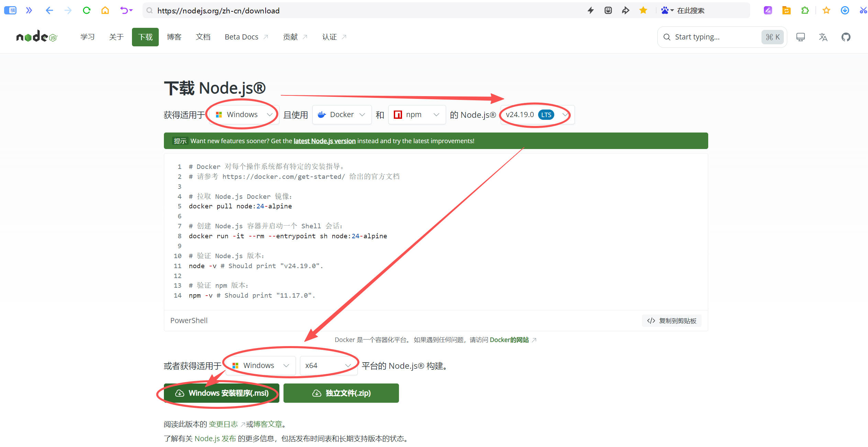Open the language translation icon

tap(823, 37)
